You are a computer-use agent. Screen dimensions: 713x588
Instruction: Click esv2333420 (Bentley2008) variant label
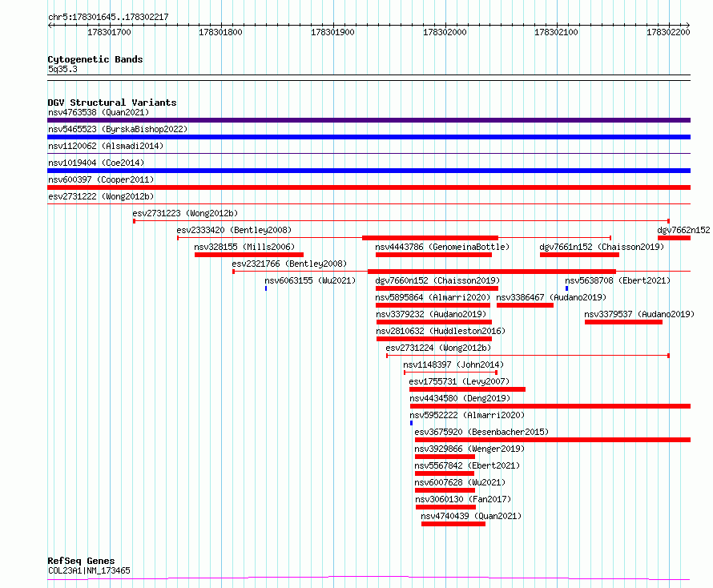pyautogui.click(x=234, y=230)
